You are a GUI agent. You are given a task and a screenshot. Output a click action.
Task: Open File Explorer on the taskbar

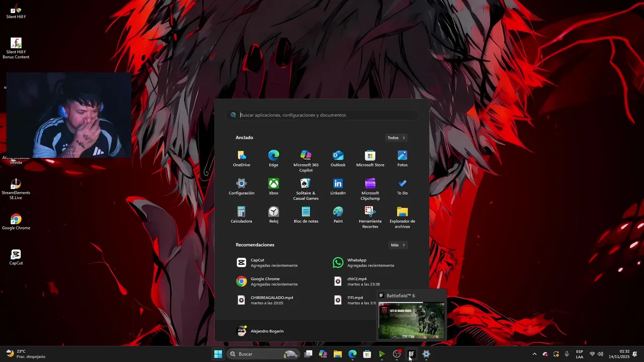click(x=338, y=354)
